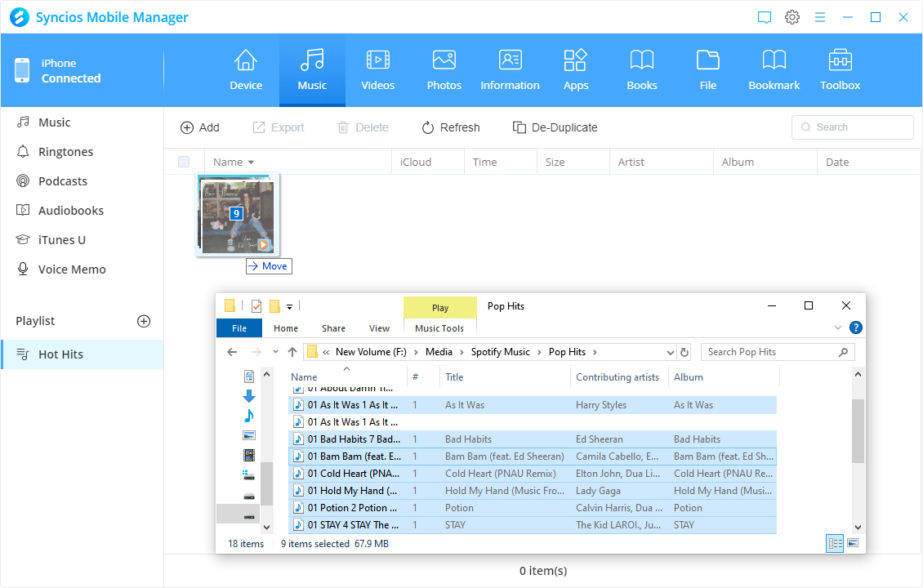Open Syncios settings gear
The width and height of the screenshot is (923, 588).
(792, 17)
